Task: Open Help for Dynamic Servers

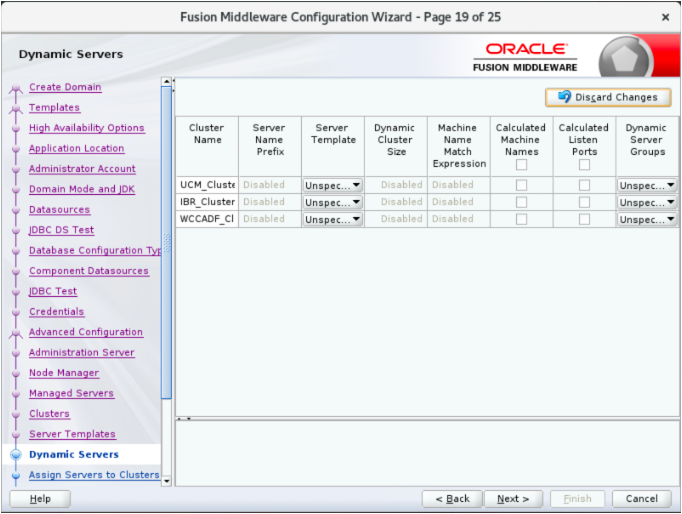Action: 40,499
